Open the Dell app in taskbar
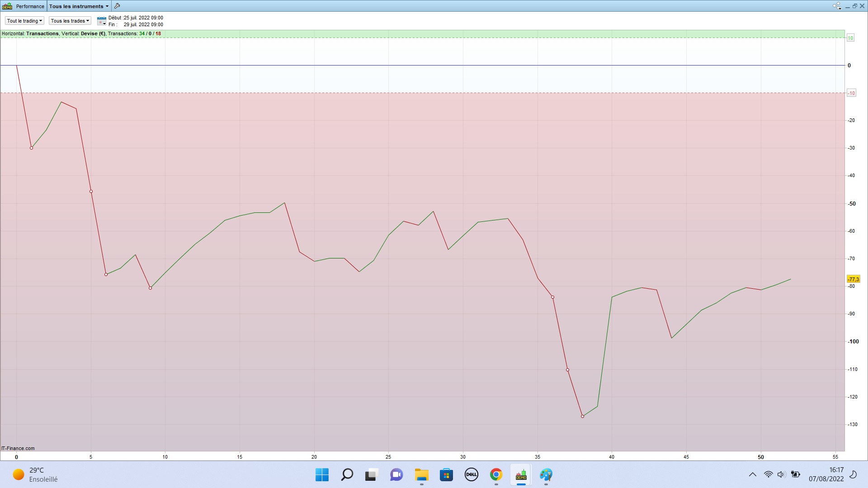Image resolution: width=868 pixels, height=488 pixels. point(471,474)
